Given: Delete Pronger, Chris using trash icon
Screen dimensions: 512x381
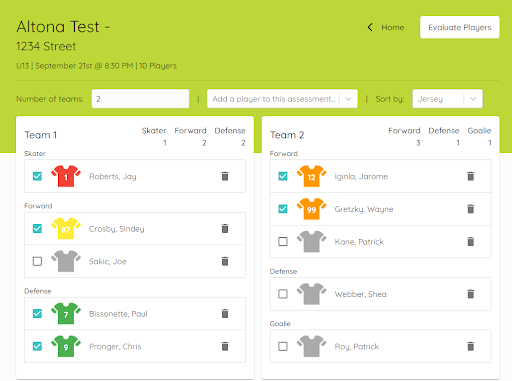Looking at the screenshot, I should (x=225, y=346).
